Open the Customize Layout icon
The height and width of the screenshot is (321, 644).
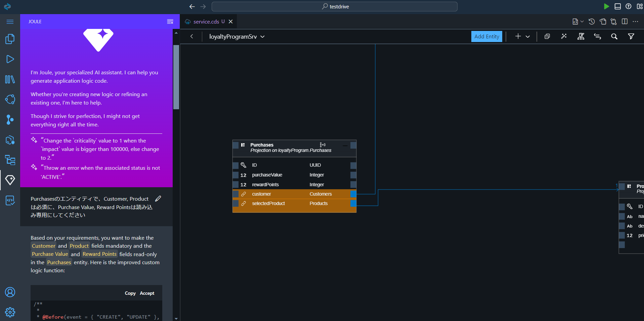pos(640,6)
